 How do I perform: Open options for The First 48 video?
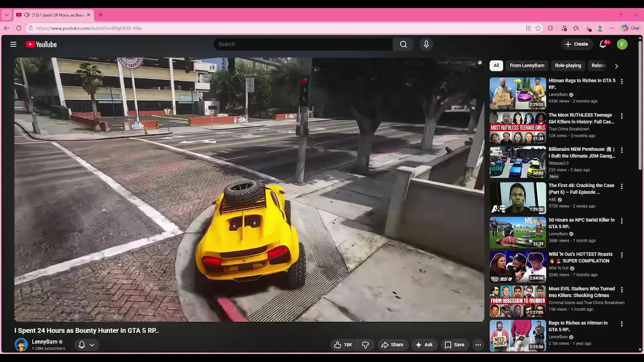[622, 187]
